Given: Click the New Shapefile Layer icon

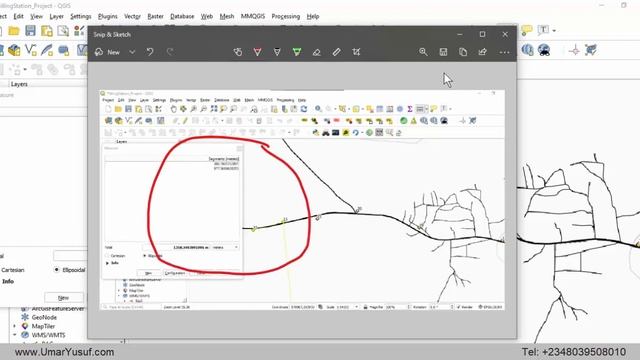Looking at the screenshot, I should coord(31,50).
